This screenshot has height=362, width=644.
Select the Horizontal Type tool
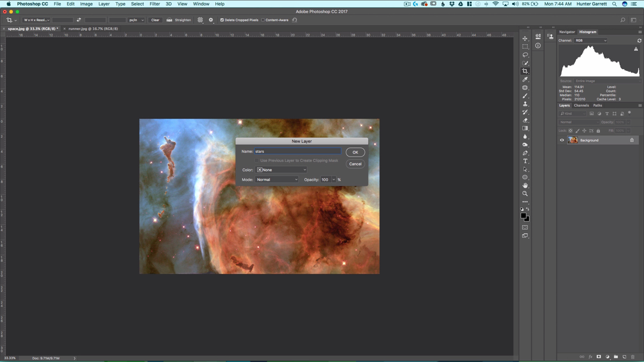click(525, 161)
